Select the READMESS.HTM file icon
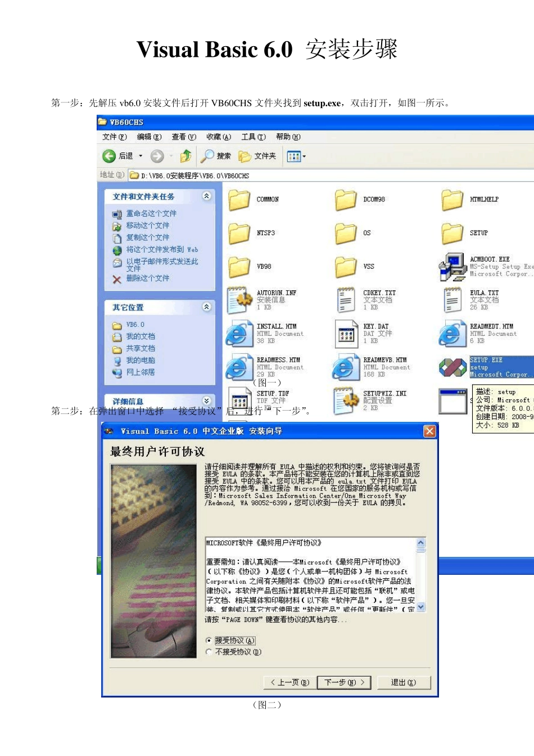 239,367
